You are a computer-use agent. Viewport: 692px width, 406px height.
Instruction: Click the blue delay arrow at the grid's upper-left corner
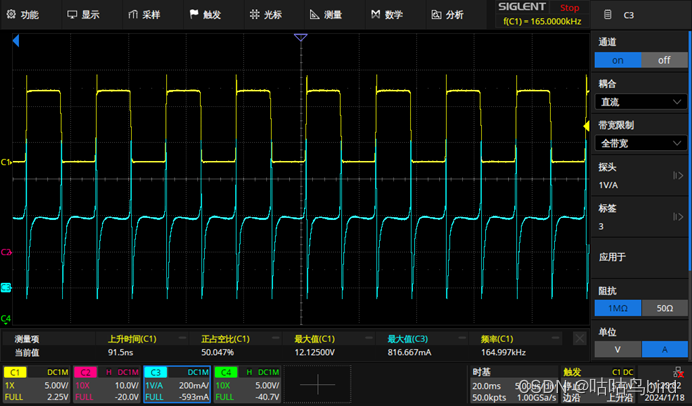click(16, 41)
